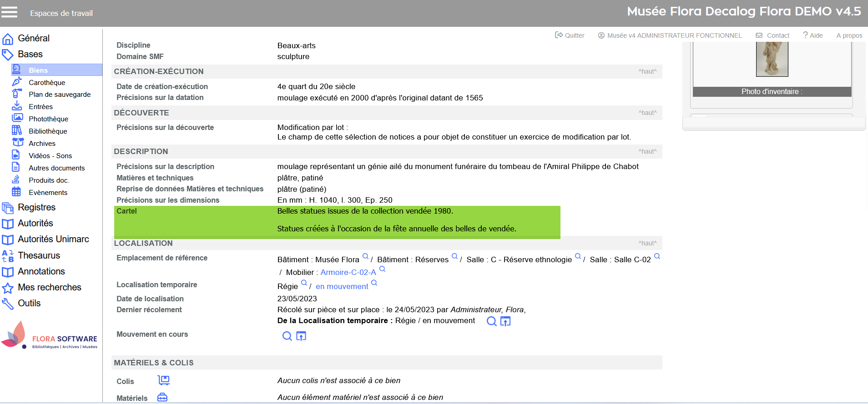Select Bibliothèque base in sidebar
This screenshot has width=868, height=404.
[48, 131]
